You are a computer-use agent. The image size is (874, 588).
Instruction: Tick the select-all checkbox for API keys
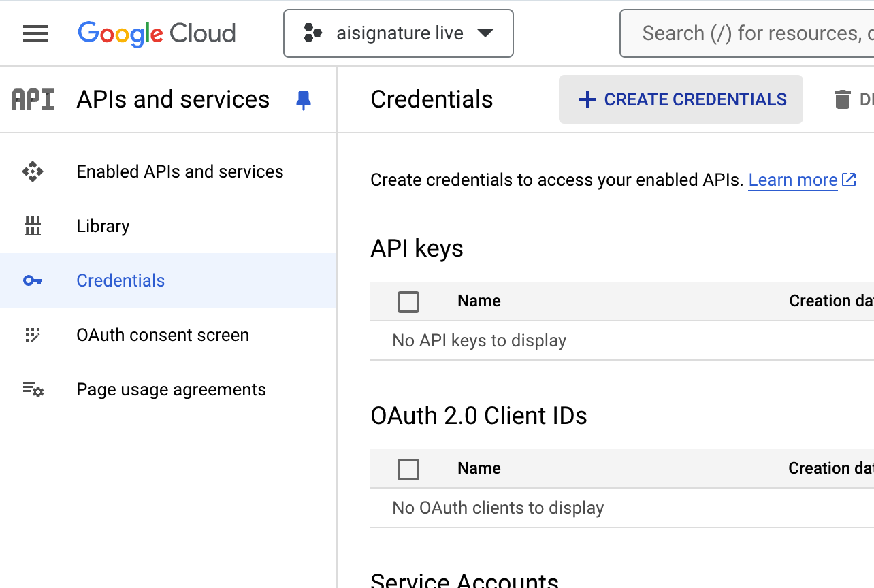click(x=408, y=301)
